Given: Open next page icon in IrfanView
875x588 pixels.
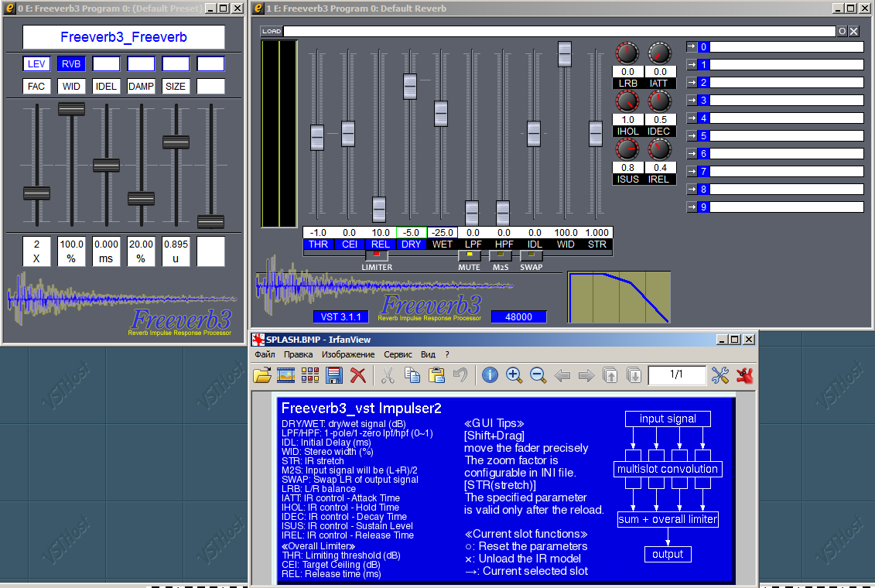Looking at the screenshot, I should 634,375.
